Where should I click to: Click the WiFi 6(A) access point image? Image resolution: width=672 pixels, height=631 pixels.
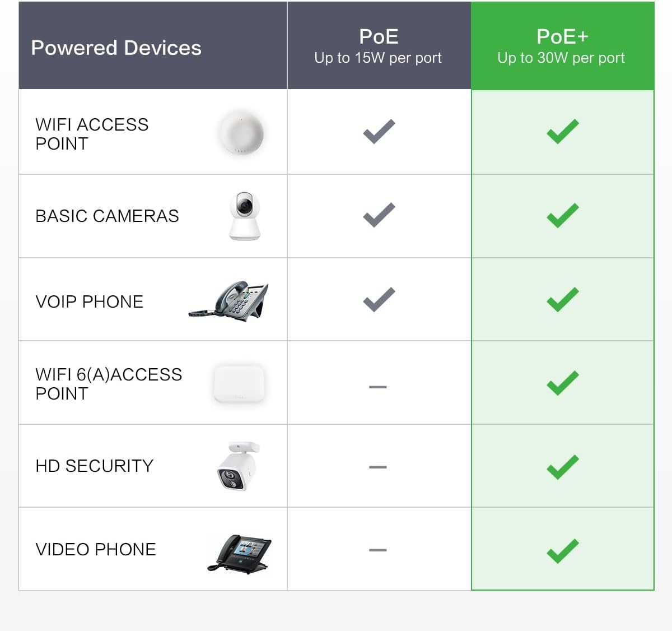pos(239,384)
